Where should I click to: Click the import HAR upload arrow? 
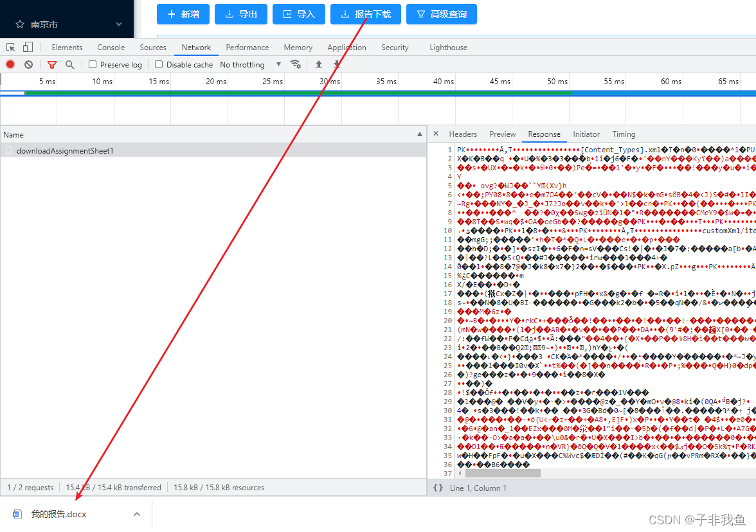click(x=319, y=64)
